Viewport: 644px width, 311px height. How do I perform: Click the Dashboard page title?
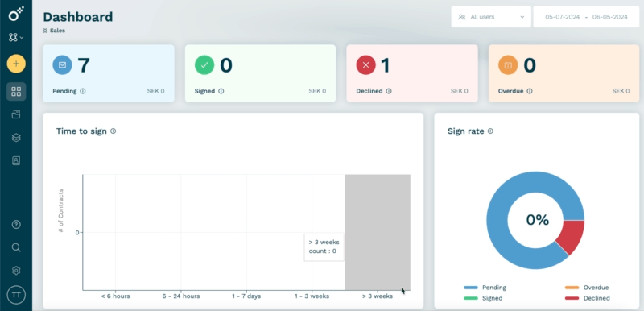click(x=77, y=17)
